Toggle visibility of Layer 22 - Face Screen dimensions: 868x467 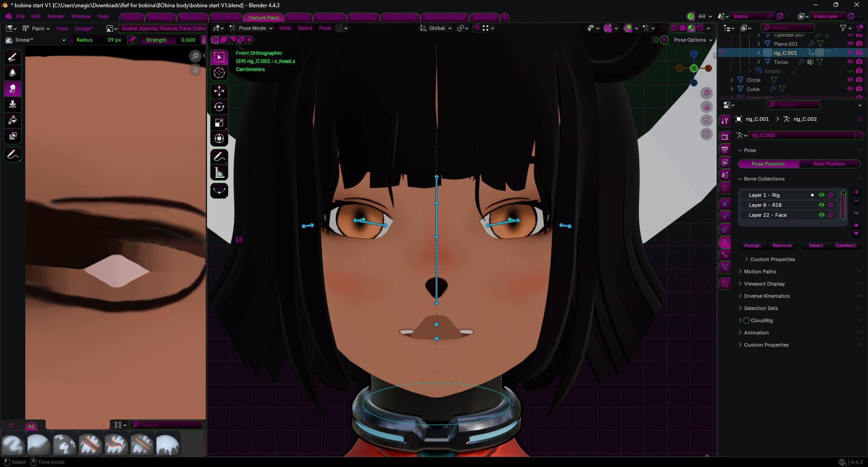(x=821, y=215)
